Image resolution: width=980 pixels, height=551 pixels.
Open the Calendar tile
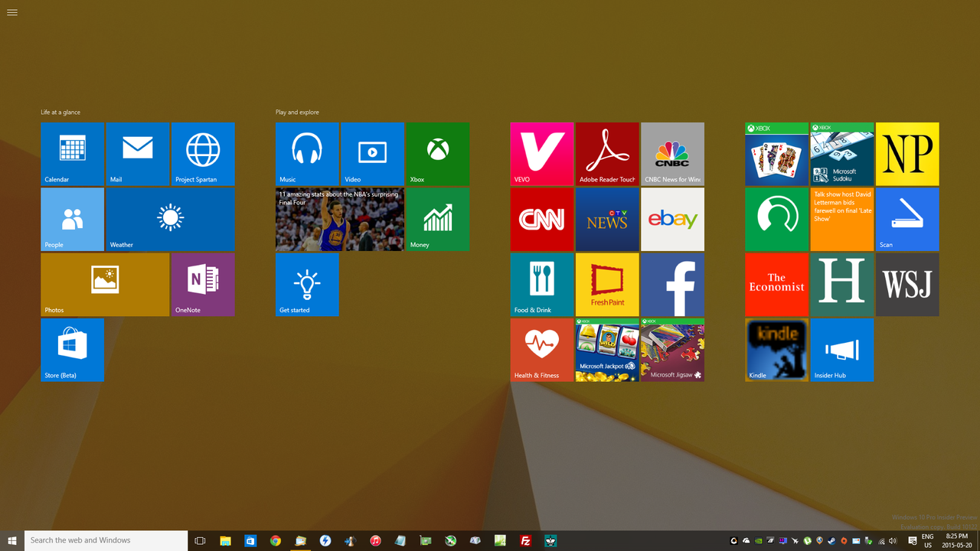(x=72, y=154)
